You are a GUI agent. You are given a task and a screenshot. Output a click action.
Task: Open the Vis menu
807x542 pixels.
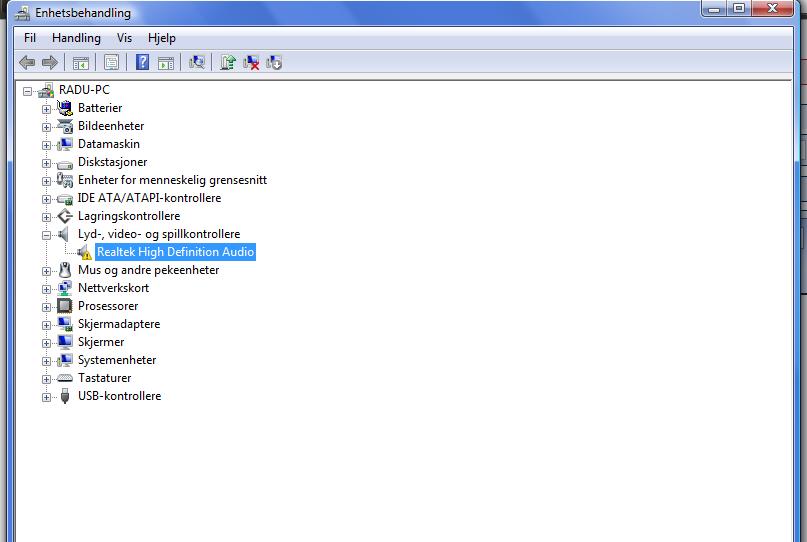[124, 38]
